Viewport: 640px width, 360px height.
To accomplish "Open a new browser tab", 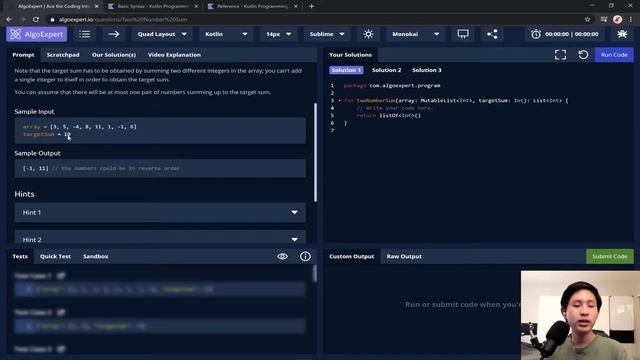I will (x=311, y=6).
